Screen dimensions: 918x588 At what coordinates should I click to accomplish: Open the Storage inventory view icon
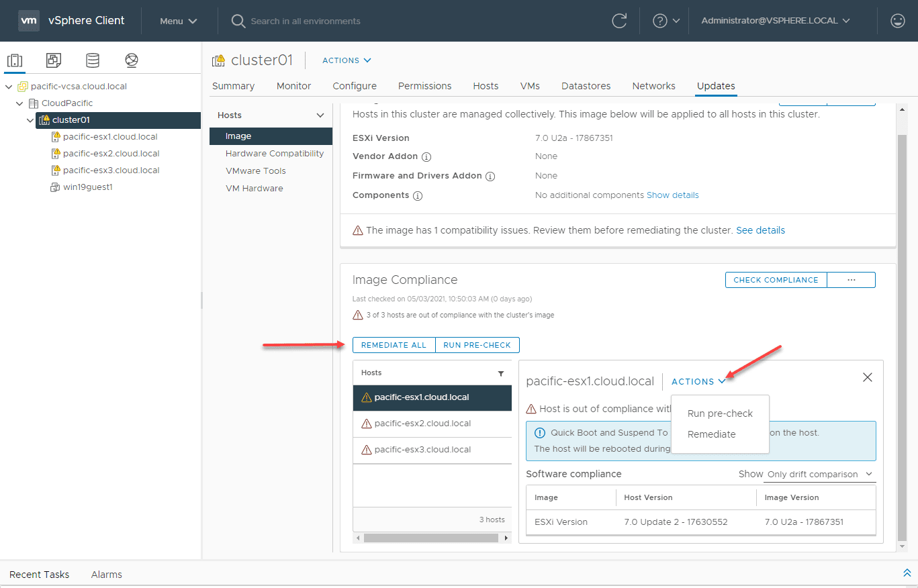pos(93,60)
